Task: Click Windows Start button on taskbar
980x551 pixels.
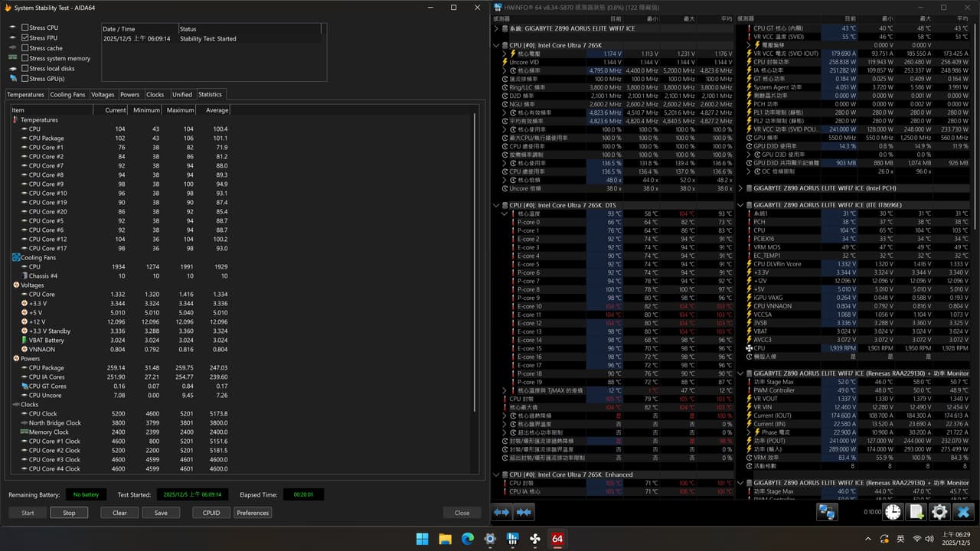Action: 423,539
